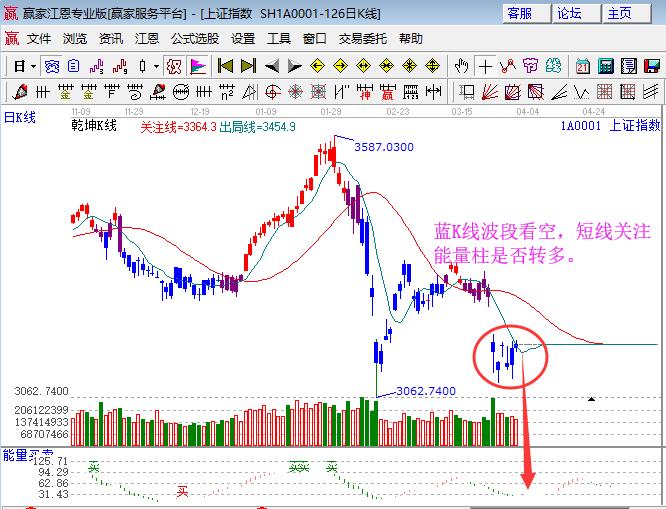Screen dimensions: 666x509
Task: Open the 文件 menu
Action: point(39,39)
